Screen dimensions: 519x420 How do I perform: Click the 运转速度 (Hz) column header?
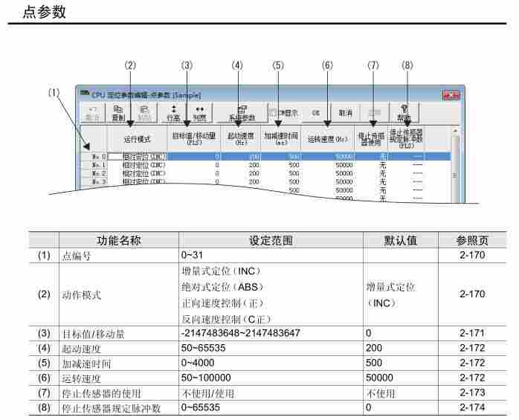click(327, 138)
